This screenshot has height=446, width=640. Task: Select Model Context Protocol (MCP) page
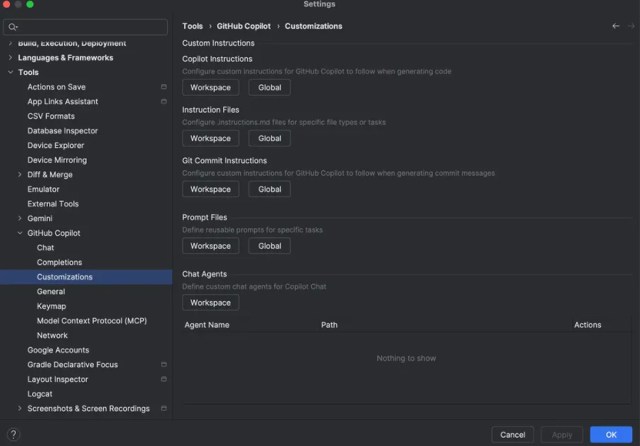92,321
